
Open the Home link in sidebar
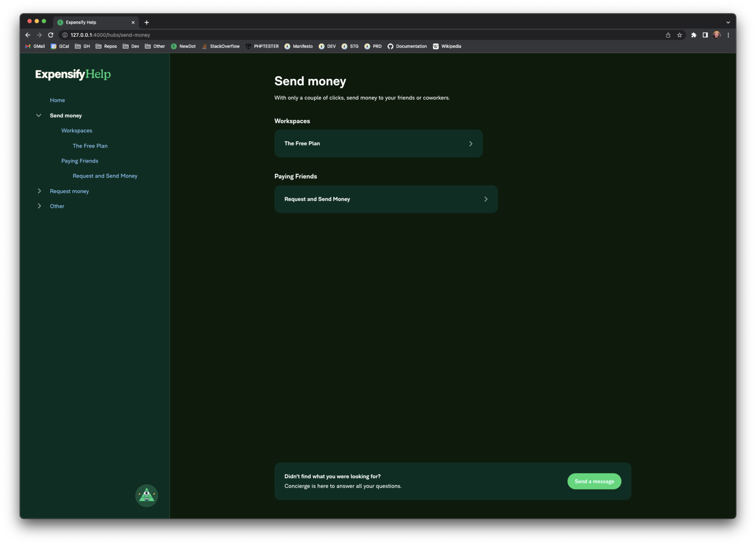click(57, 100)
